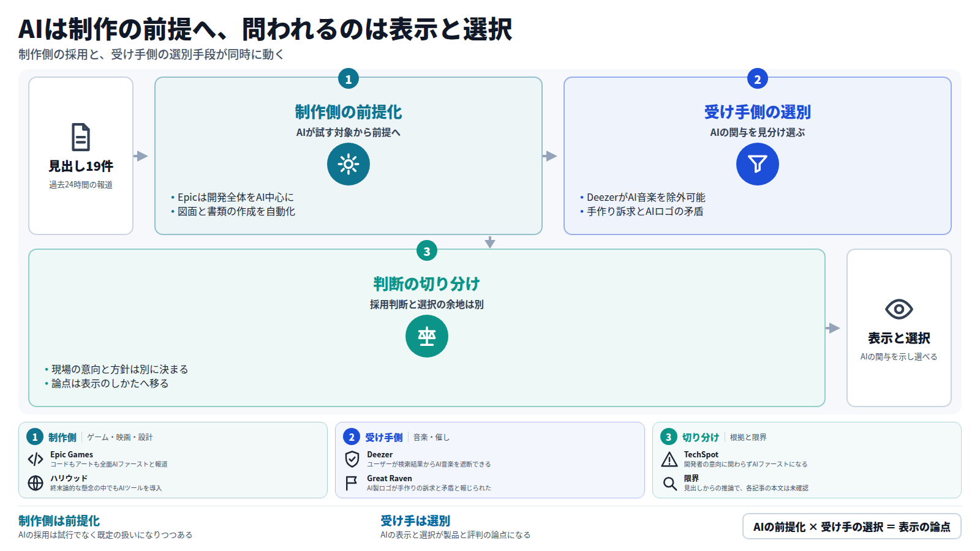Viewport: 980px width, 551px height.
Task: Select the heading 判断の切り分け
Action: coord(427,284)
